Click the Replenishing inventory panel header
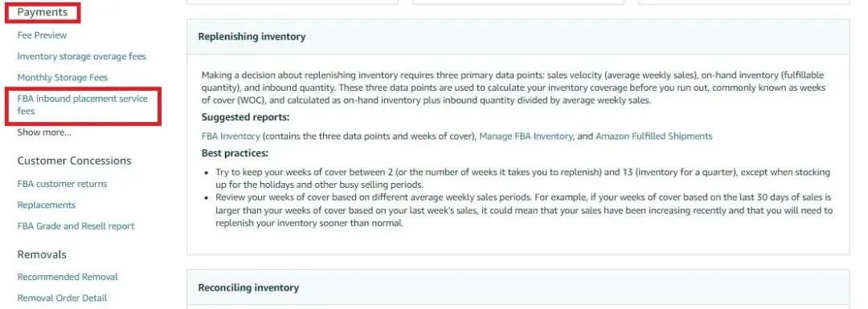The height and width of the screenshot is (309, 868). point(518,37)
